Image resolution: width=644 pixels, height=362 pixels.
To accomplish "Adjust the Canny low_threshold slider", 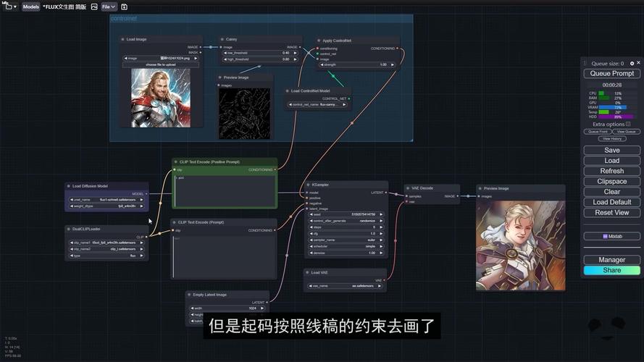I will pos(260,53).
